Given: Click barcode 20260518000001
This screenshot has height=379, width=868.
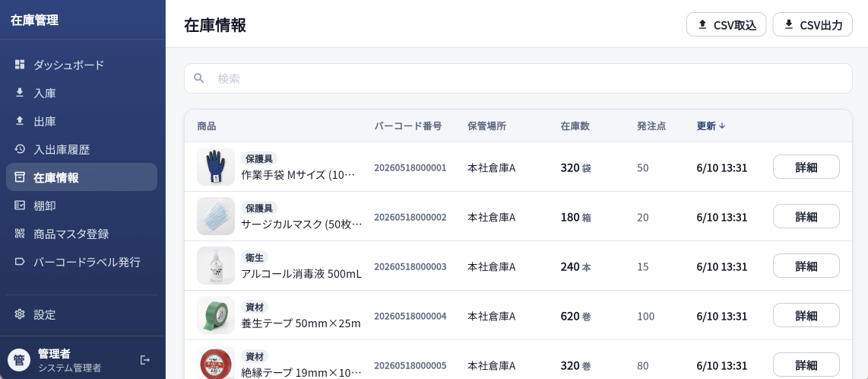Looking at the screenshot, I should point(410,167).
